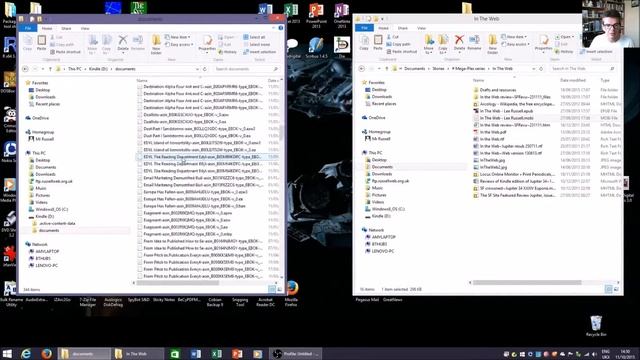Viewport: 640px width, 360px height.
Task: Click Paste shortcut in documents window ribbon
Action: (x=66, y=52)
